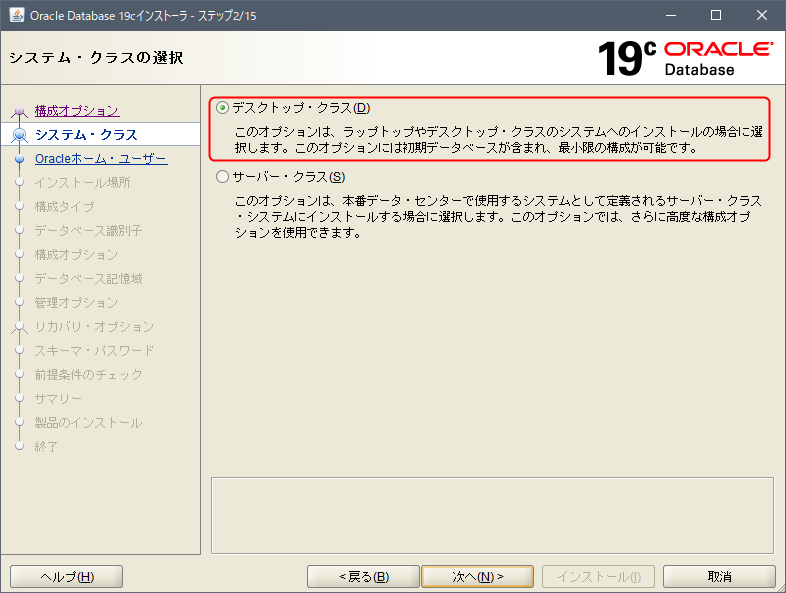Click the データベース識別子 step text
This screenshot has height=593, width=786.
[88, 231]
